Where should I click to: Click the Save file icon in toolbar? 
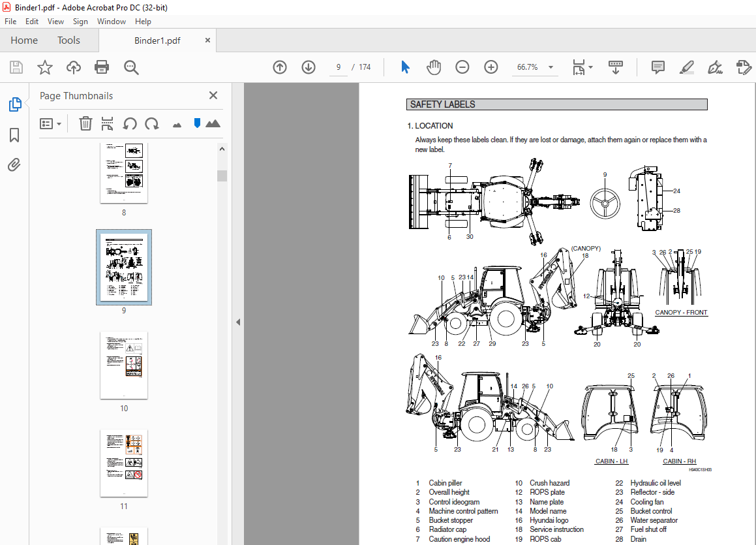coord(16,67)
